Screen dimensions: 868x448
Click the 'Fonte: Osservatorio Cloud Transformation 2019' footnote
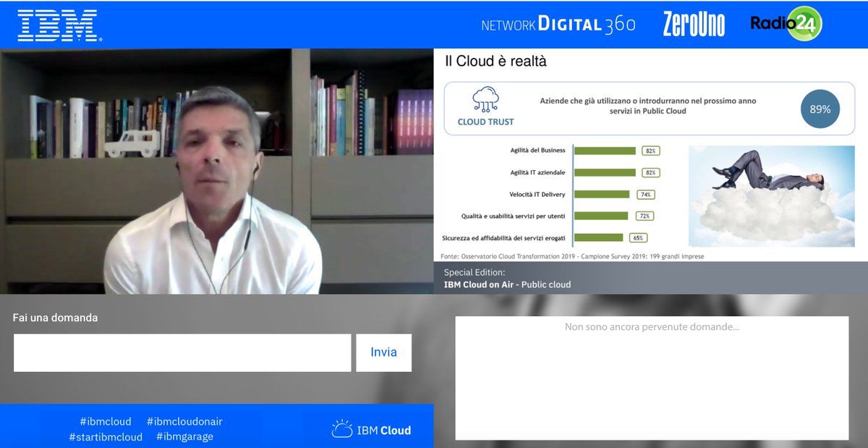point(573,255)
